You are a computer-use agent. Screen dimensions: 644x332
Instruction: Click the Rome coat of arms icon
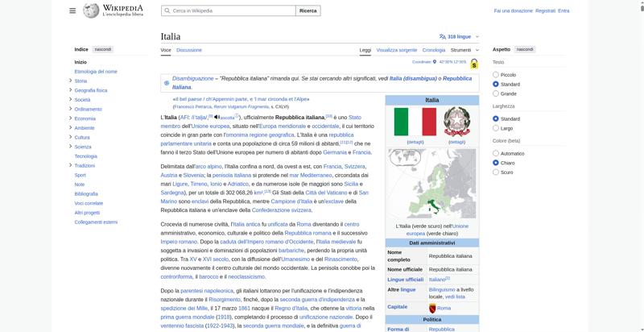[x=432, y=308]
